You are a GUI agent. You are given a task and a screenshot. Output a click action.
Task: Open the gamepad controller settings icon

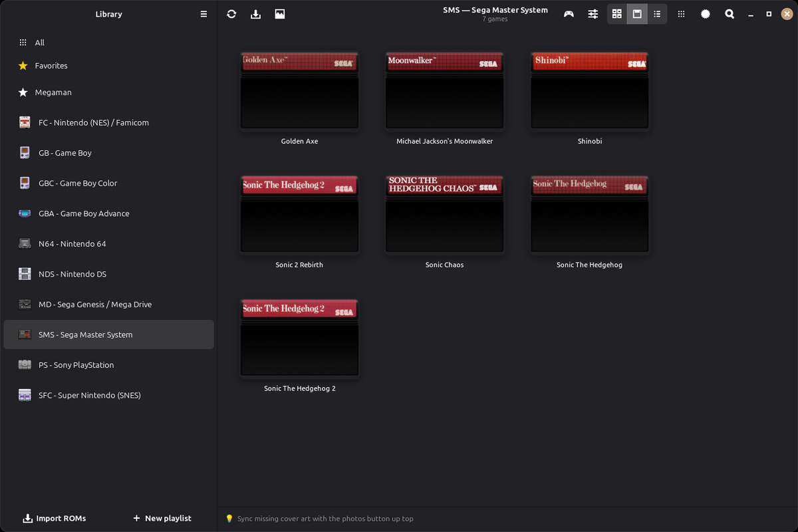pos(569,14)
